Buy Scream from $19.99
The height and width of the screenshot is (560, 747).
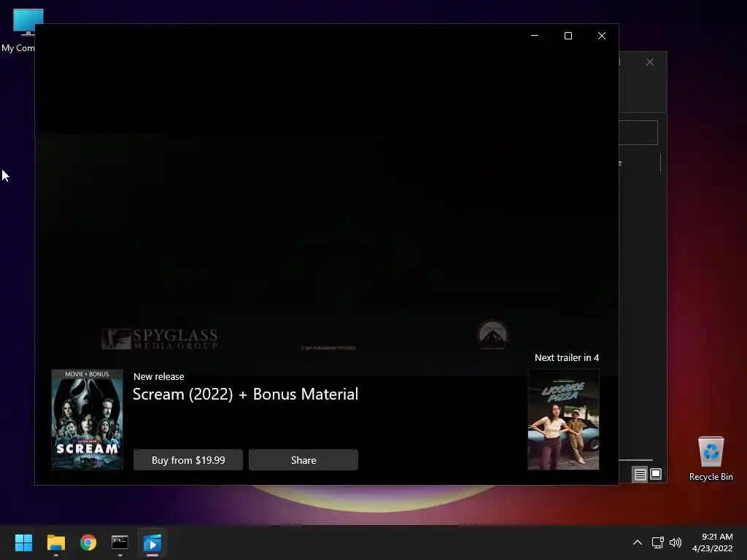click(x=187, y=459)
